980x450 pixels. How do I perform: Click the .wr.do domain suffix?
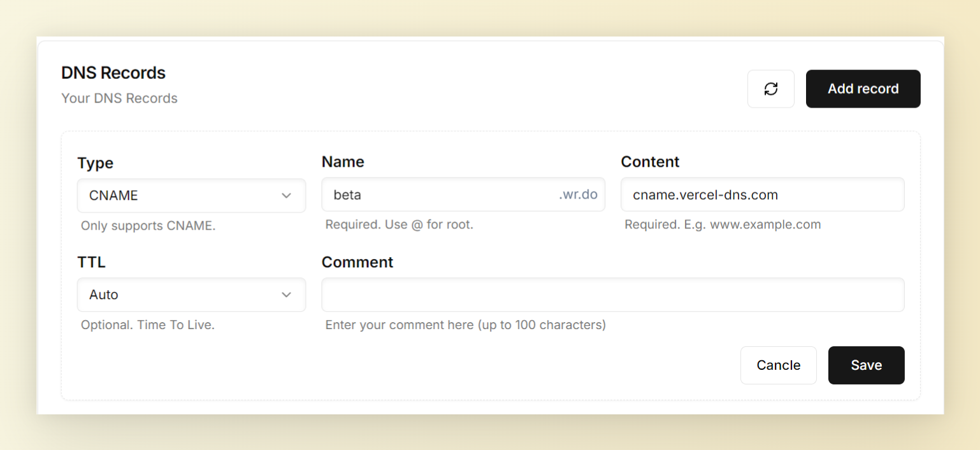pyautogui.click(x=578, y=195)
